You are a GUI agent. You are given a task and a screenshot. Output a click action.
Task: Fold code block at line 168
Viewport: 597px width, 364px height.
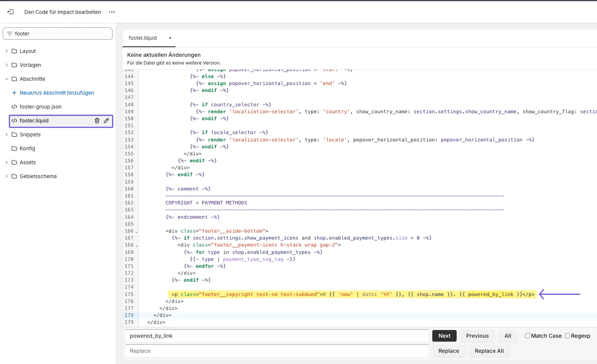tap(136, 245)
